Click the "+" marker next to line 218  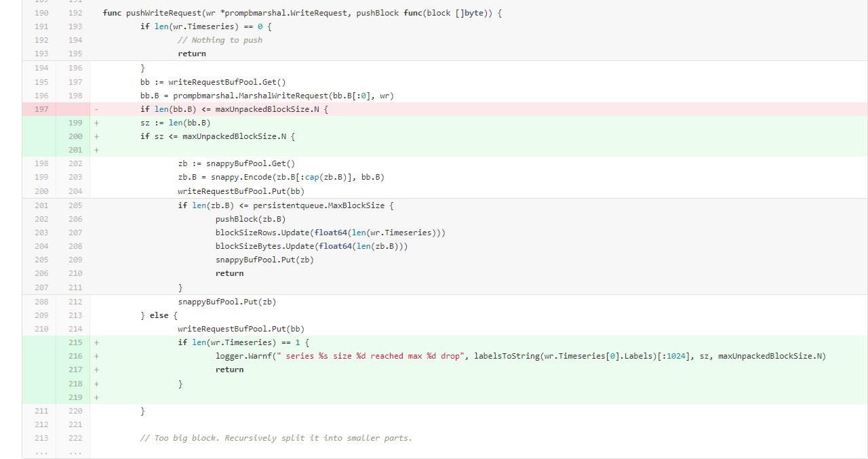click(x=96, y=383)
